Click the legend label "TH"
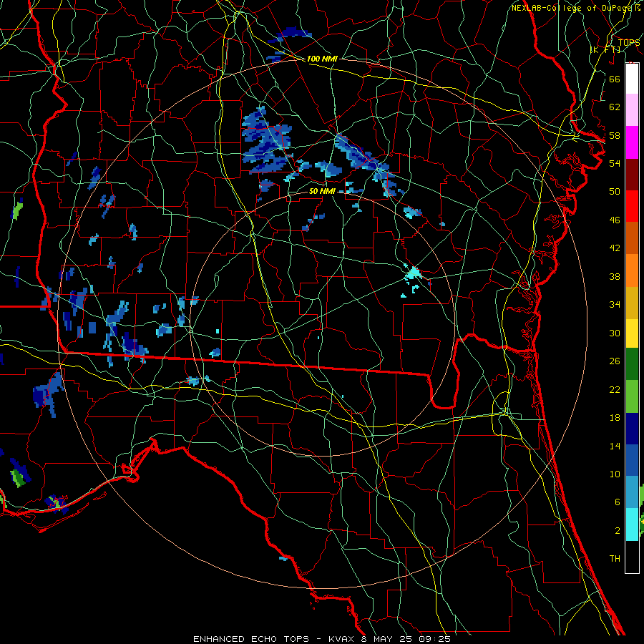644x644 pixels. pos(615,559)
